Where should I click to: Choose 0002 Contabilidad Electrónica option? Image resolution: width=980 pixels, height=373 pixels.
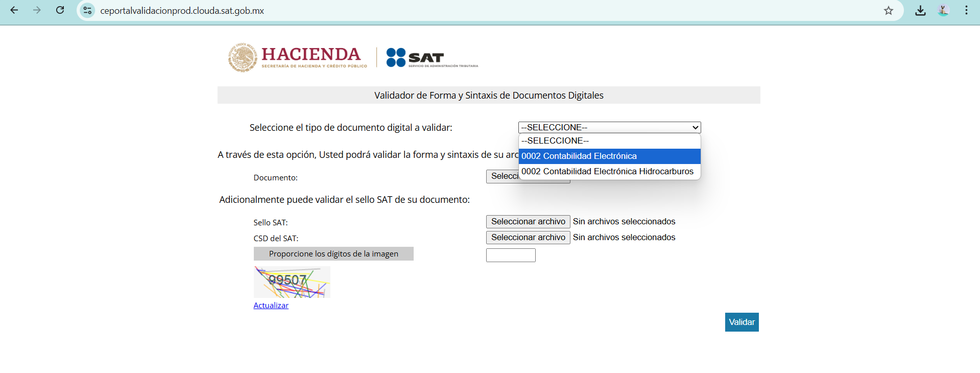(x=609, y=156)
